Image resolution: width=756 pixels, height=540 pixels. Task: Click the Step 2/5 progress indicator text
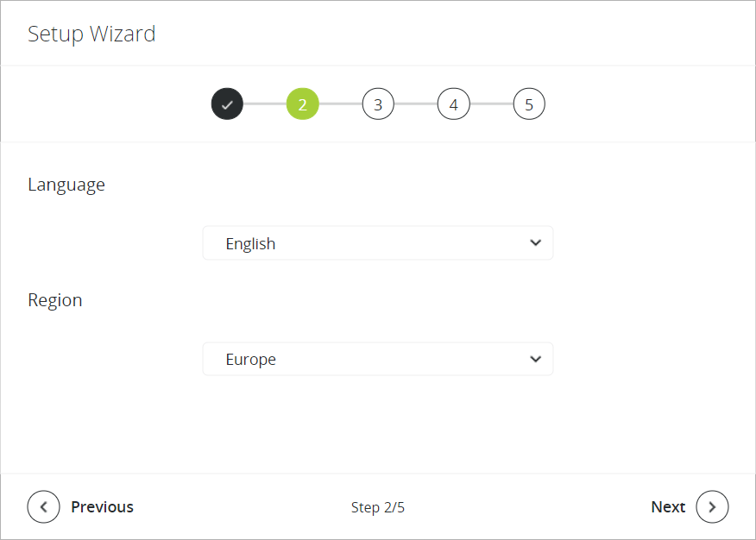(378, 507)
